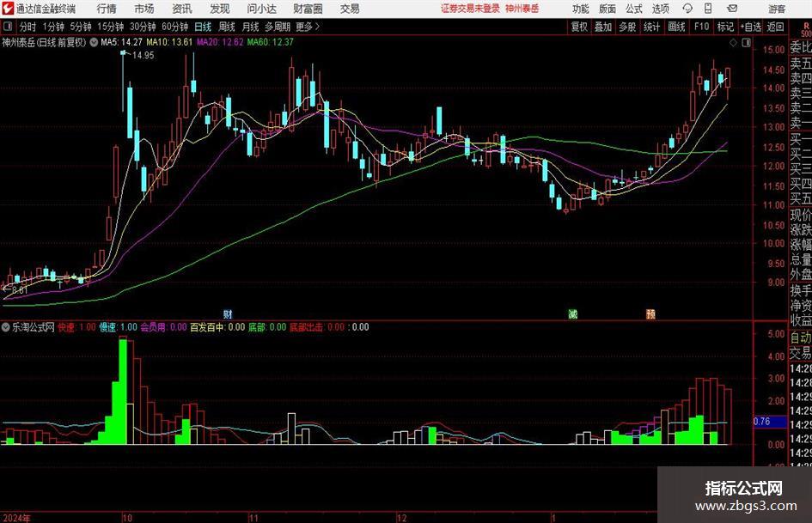This screenshot has width=812, height=523.
Task: Click the 会员用: 0.00 indicator label
Action: point(163,327)
